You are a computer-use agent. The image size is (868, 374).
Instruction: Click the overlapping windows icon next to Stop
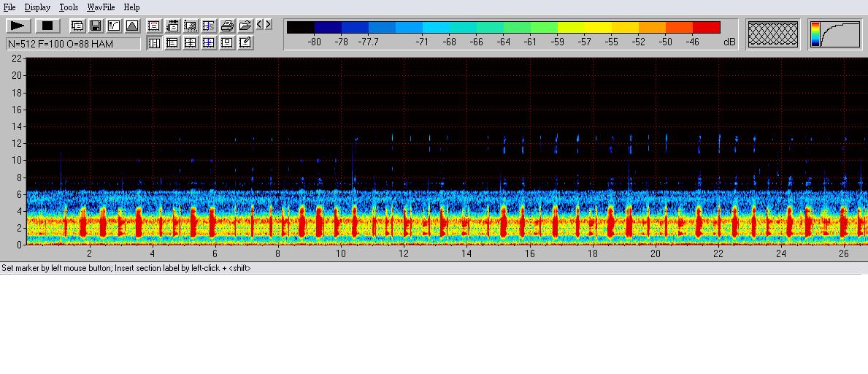click(x=77, y=26)
